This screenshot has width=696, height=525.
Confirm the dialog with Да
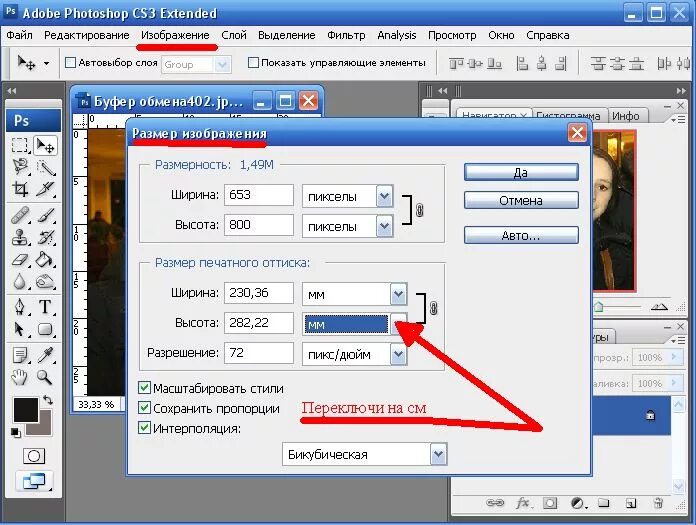point(521,172)
